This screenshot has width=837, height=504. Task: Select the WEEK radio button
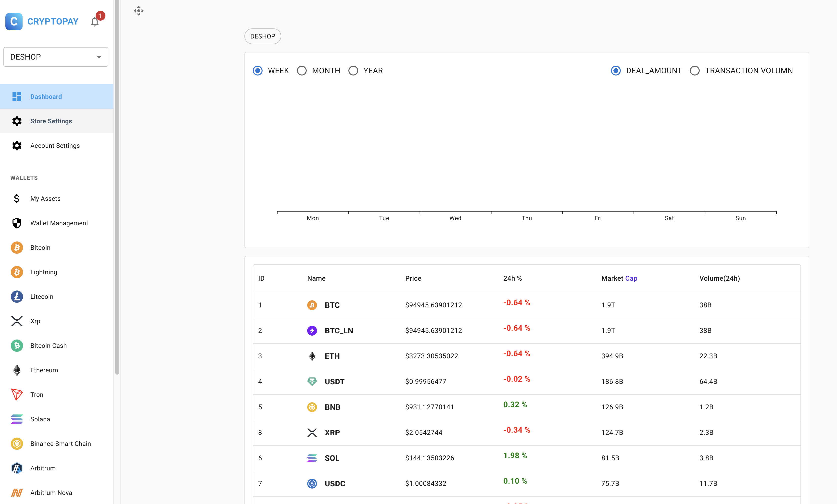click(257, 71)
